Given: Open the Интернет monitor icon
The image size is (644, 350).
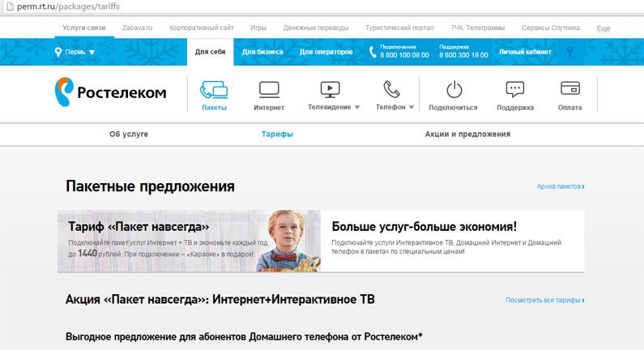Looking at the screenshot, I should tap(269, 90).
